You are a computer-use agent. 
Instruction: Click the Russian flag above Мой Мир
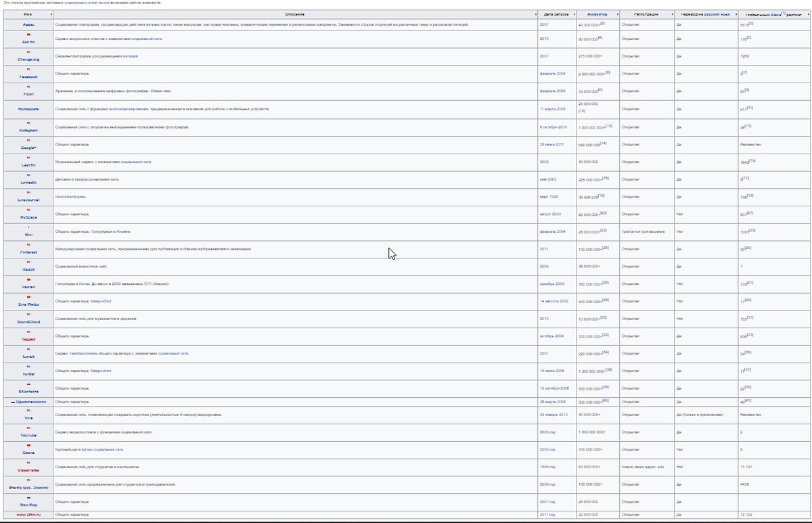click(x=28, y=497)
